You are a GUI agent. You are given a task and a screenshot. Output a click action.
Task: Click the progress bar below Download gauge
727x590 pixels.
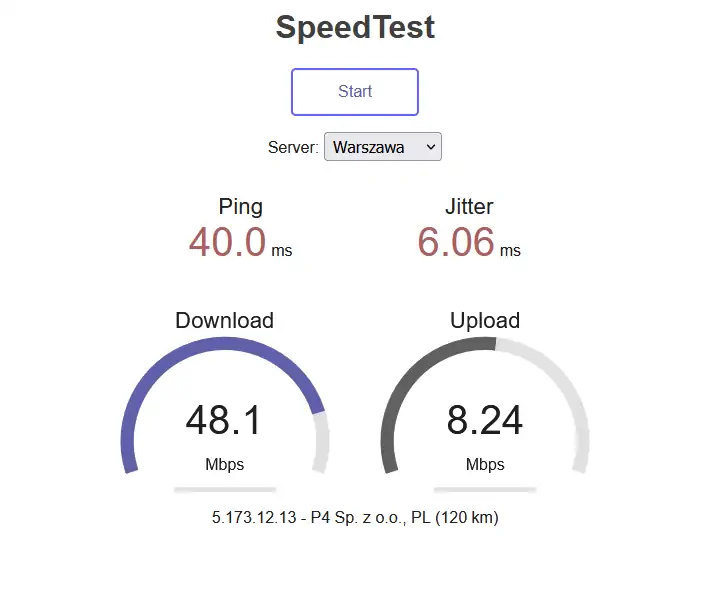tap(224, 490)
